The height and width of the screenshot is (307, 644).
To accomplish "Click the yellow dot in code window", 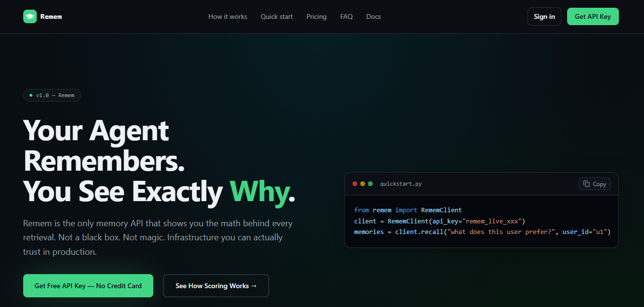I will 363,184.
